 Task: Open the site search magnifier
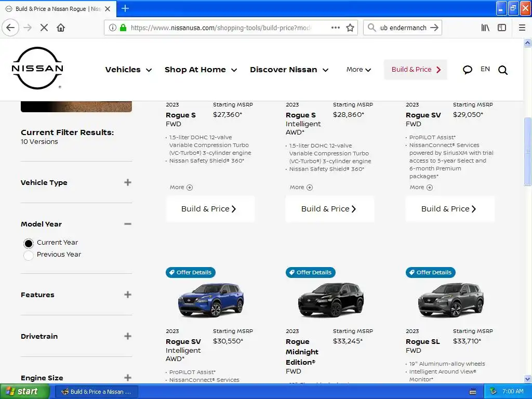(x=503, y=70)
